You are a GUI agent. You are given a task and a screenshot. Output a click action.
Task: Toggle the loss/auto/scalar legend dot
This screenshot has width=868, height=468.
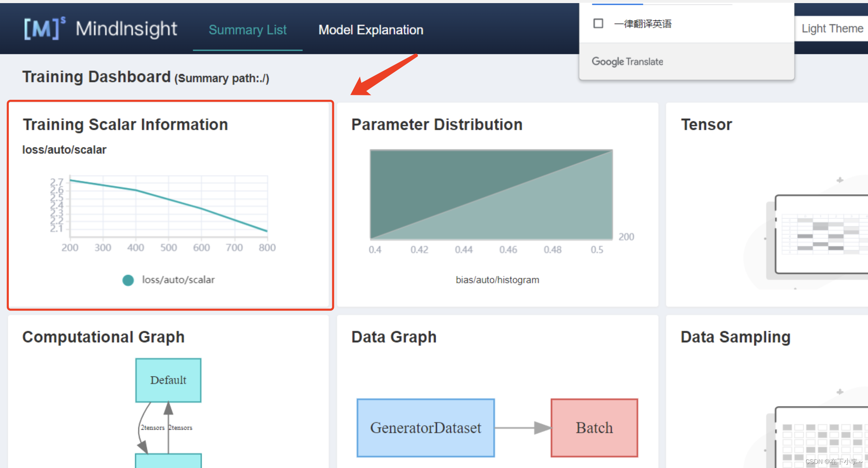pyautogui.click(x=128, y=280)
